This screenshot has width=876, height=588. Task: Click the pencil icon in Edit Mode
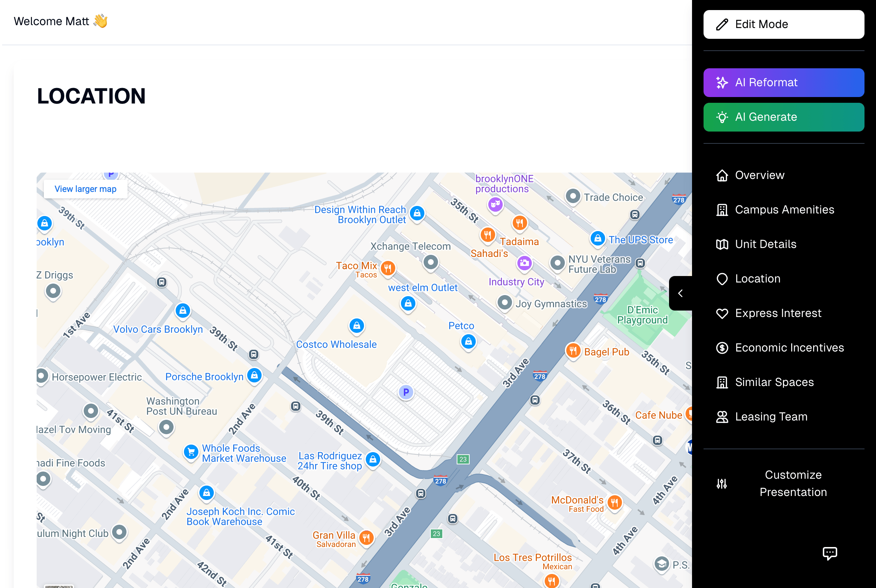point(722,24)
